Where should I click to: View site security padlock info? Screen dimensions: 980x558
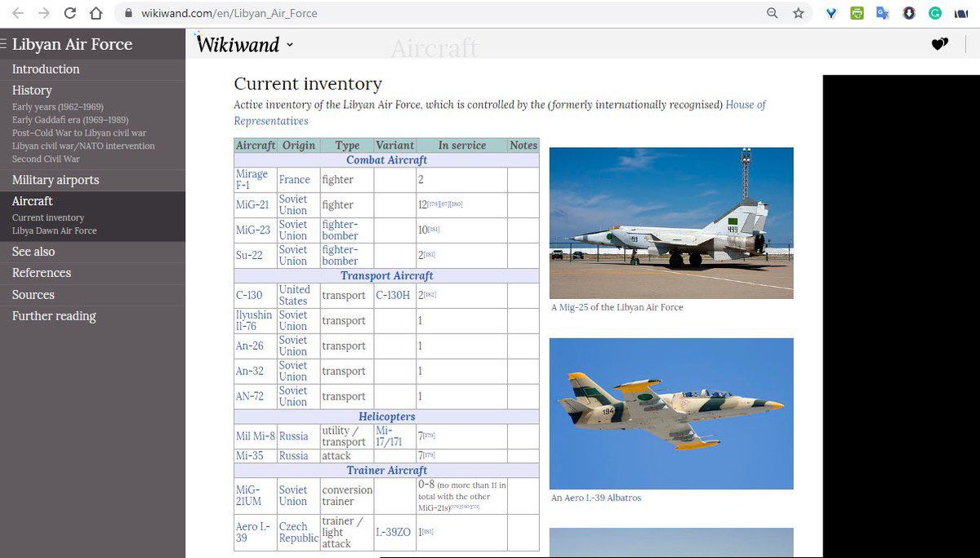point(127,13)
